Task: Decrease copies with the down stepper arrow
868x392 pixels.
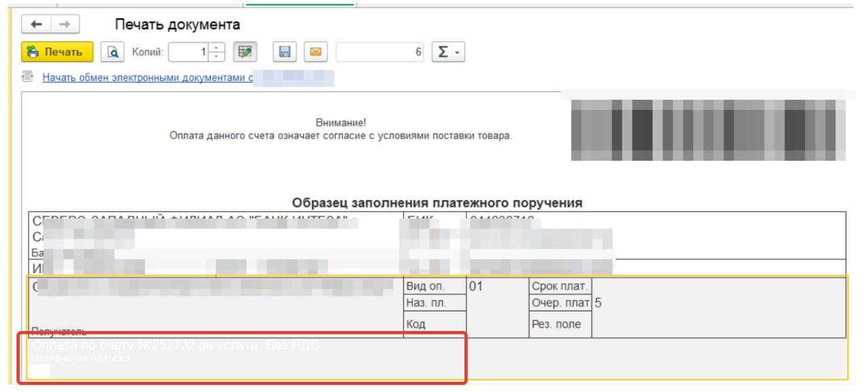Action: pyautogui.click(x=216, y=56)
